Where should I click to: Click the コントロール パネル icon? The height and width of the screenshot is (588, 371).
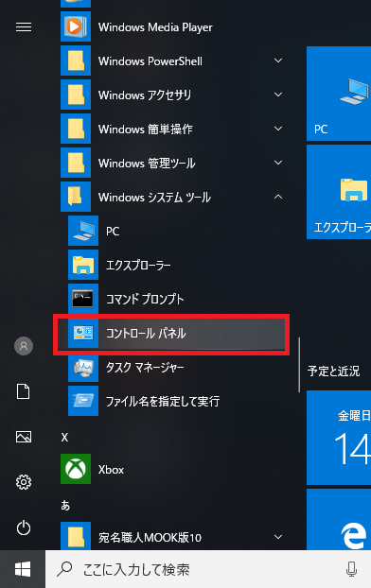click(x=83, y=333)
